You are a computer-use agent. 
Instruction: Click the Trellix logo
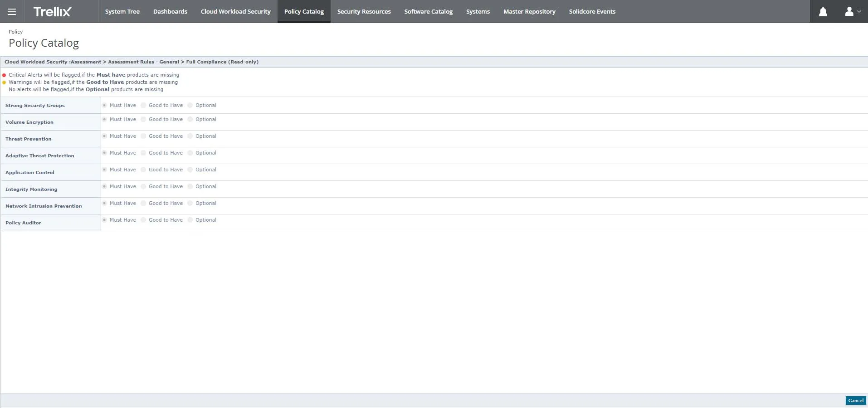click(52, 12)
